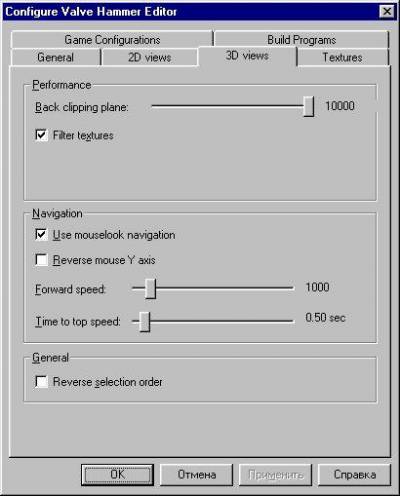Open the Build Programs tab

[301, 39]
